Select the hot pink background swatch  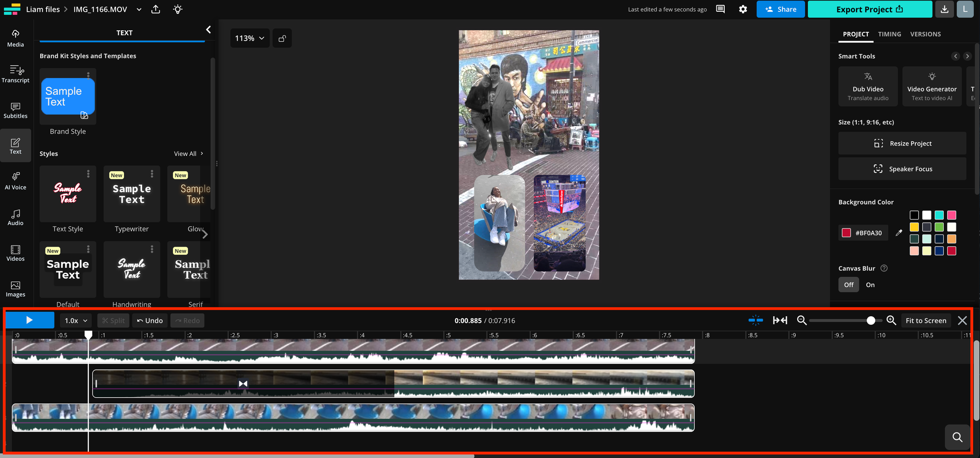pos(952,215)
